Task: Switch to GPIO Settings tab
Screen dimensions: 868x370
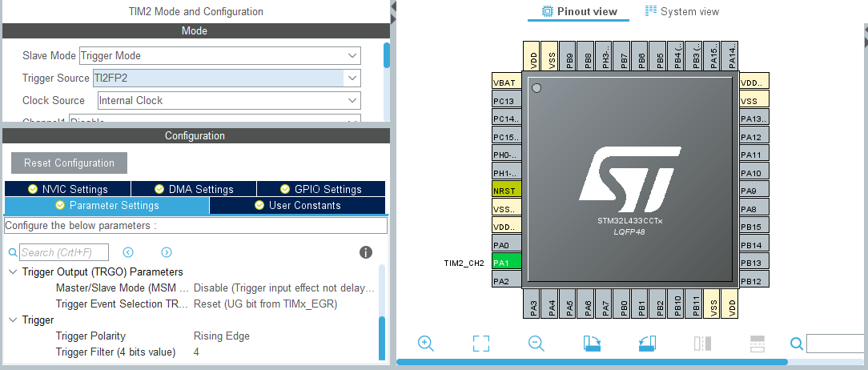Action: 321,189
